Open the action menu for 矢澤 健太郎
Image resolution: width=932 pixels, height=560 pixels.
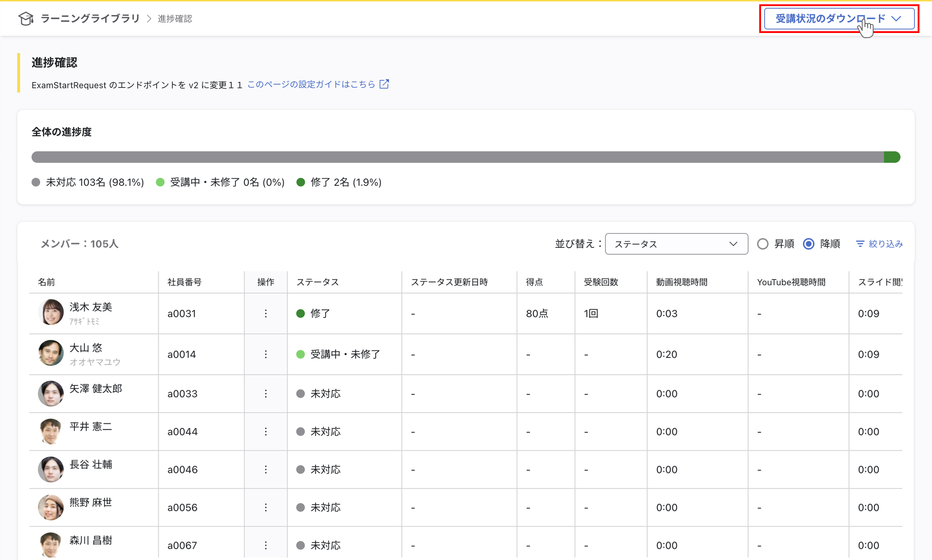266,393
